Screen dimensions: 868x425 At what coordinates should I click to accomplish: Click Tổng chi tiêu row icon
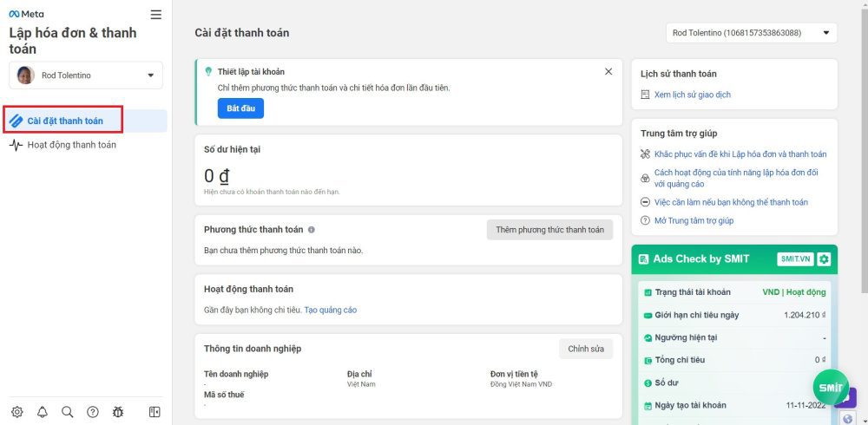(x=648, y=360)
